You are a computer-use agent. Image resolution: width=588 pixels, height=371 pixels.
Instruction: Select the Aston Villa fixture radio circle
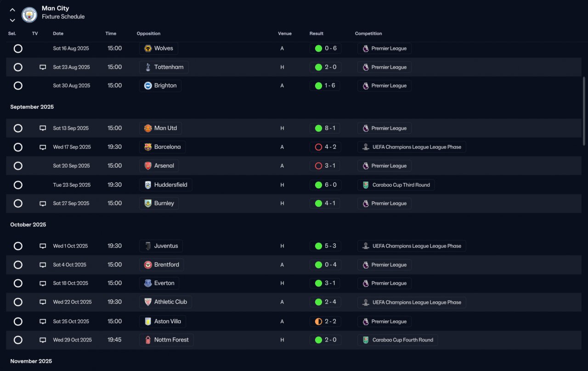tap(18, 321)
